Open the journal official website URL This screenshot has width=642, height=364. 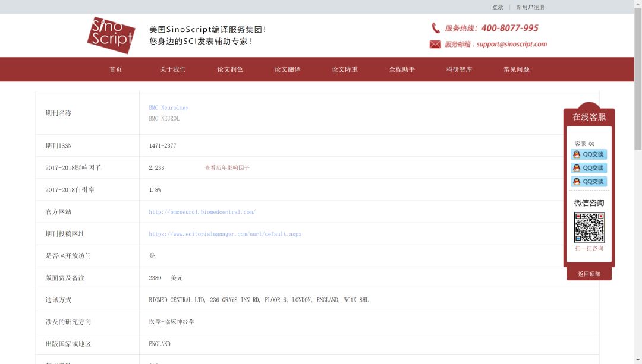pyautogui.click(x=201, y=211)
